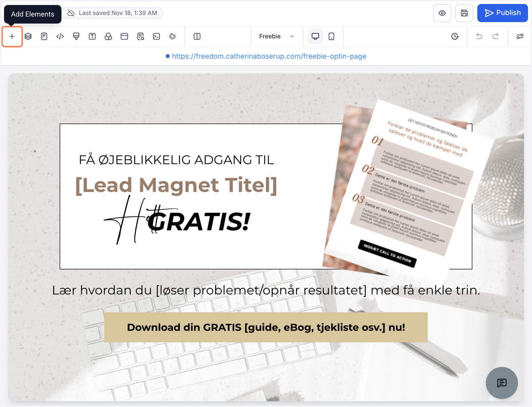Click the Last saved status pill
The height and width of the screenshot is (407, 532).
tap(112, 13)
